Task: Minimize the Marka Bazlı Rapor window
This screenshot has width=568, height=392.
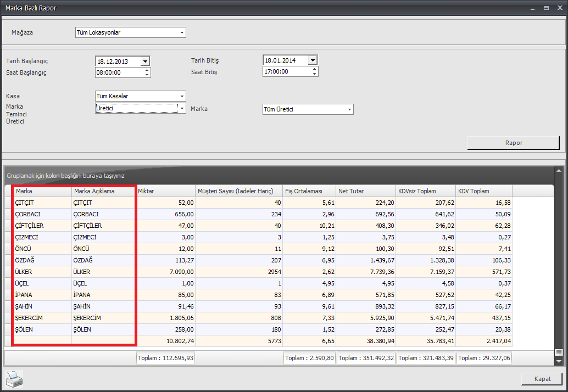Action: tap(532, 8)
